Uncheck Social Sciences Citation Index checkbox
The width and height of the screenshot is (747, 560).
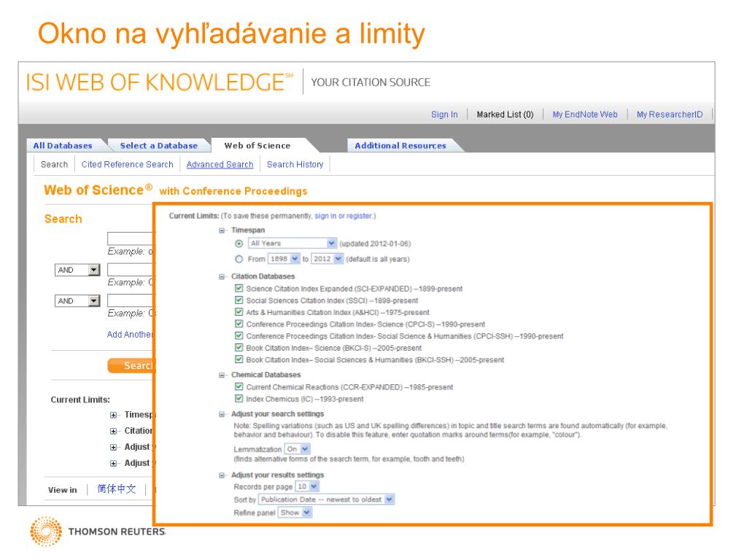pos(239,300)
